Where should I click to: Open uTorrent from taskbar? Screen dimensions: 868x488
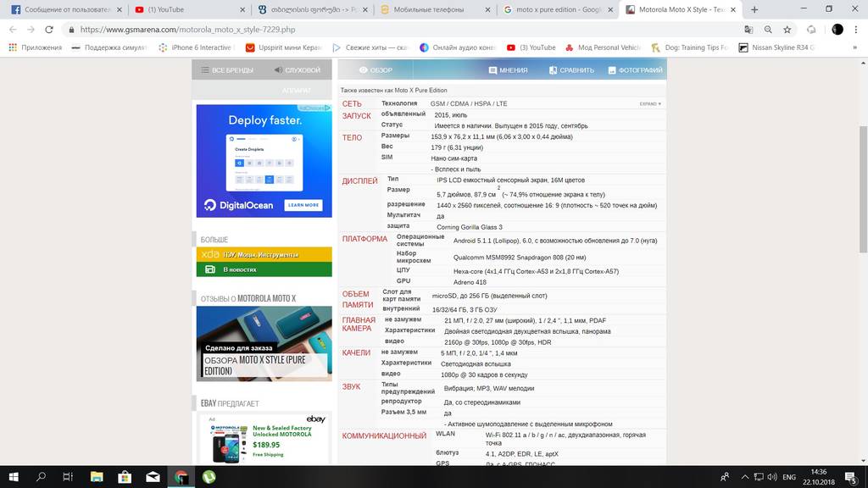point(209,477)
